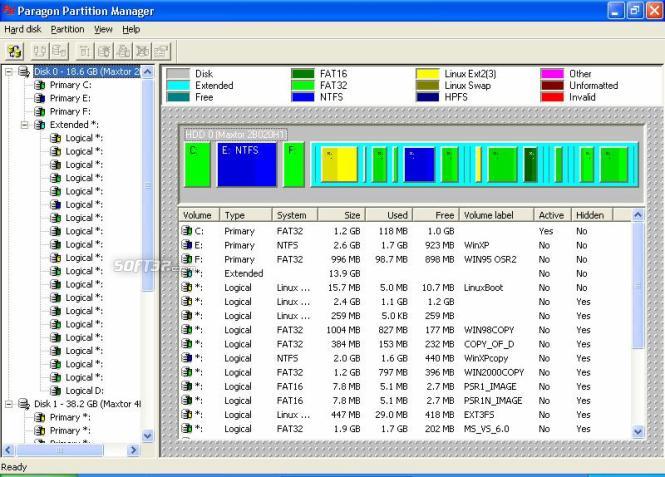Image resolution: width=665 pixels, height=477 pixels.
Task: Click the tree panel scroll down arrow
Action: click(x=148, y=435)
